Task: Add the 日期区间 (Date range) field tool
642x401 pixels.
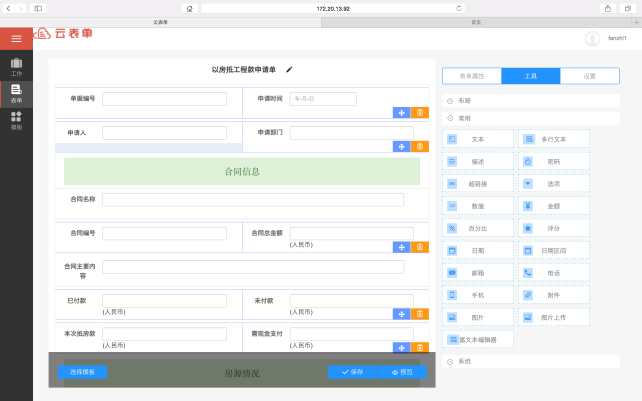Action: coord(554,250)
